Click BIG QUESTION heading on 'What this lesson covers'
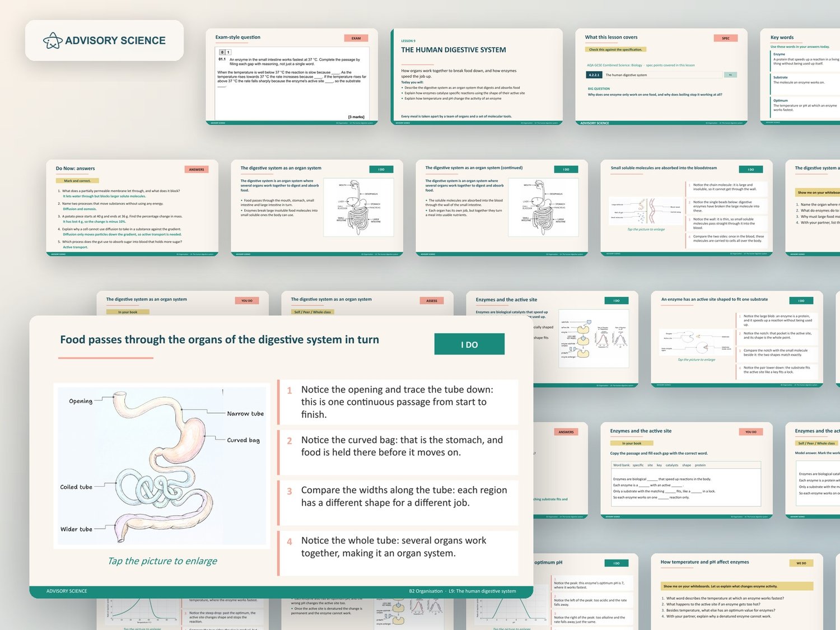The width and height of the screenshot is (840, 630). pyautogui.click(x=599, y=88)
